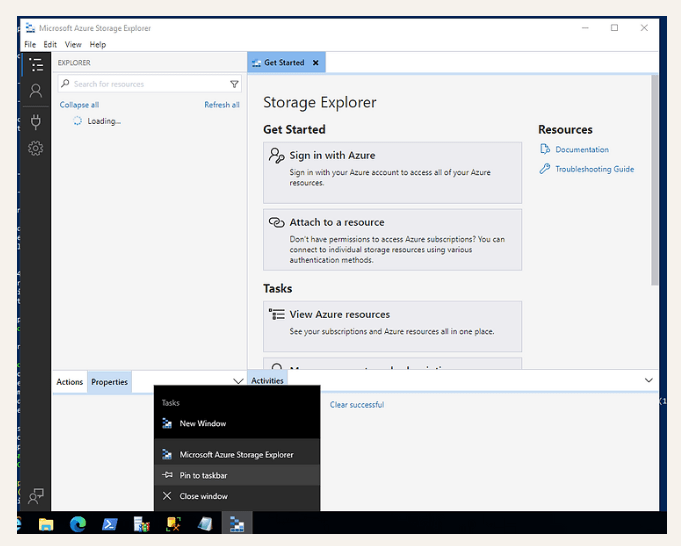Click the Tasks section heading
The image size is (681, 546).
click(278, 288)
